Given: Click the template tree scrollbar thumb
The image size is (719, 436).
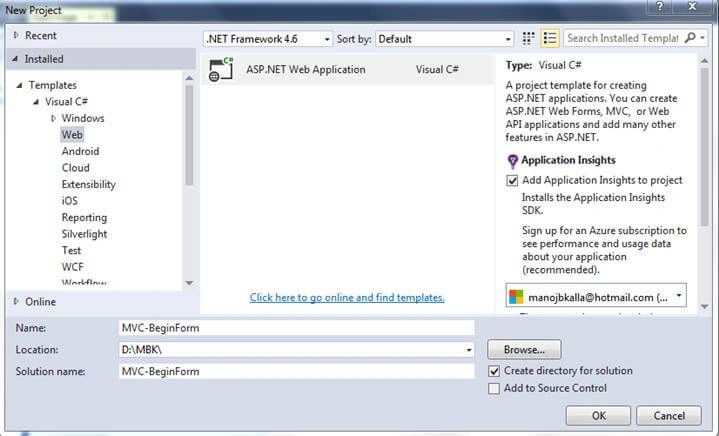Looking at the screenshot, I should 189,135.
